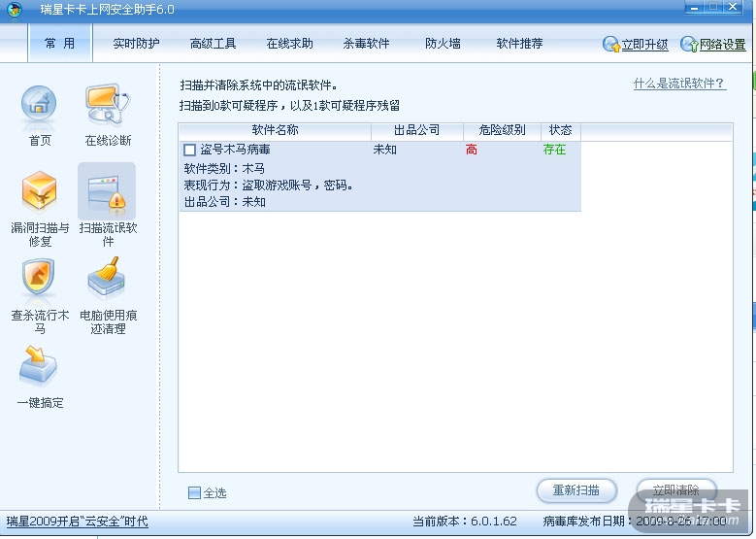The width and height of the screenshot is (756, 539).
Task: Click 未知 in the company column
Action: coord(384,150)
